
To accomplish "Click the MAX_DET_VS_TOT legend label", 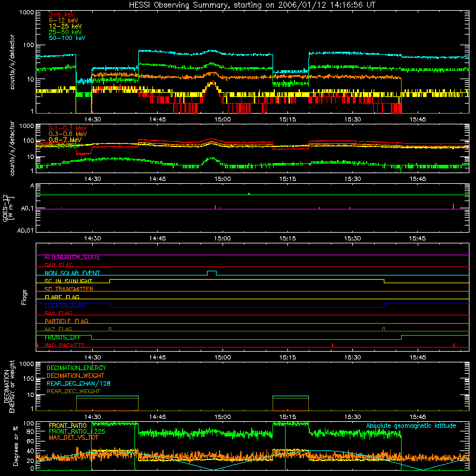I will [x=73, y=437].
